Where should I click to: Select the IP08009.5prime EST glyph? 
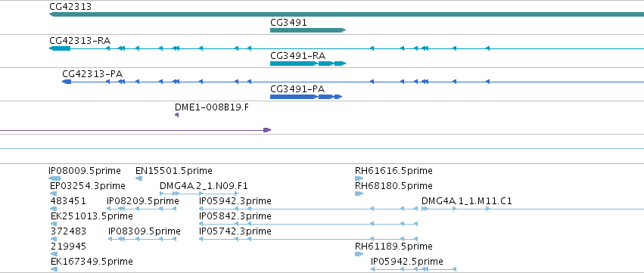point(54,178)
